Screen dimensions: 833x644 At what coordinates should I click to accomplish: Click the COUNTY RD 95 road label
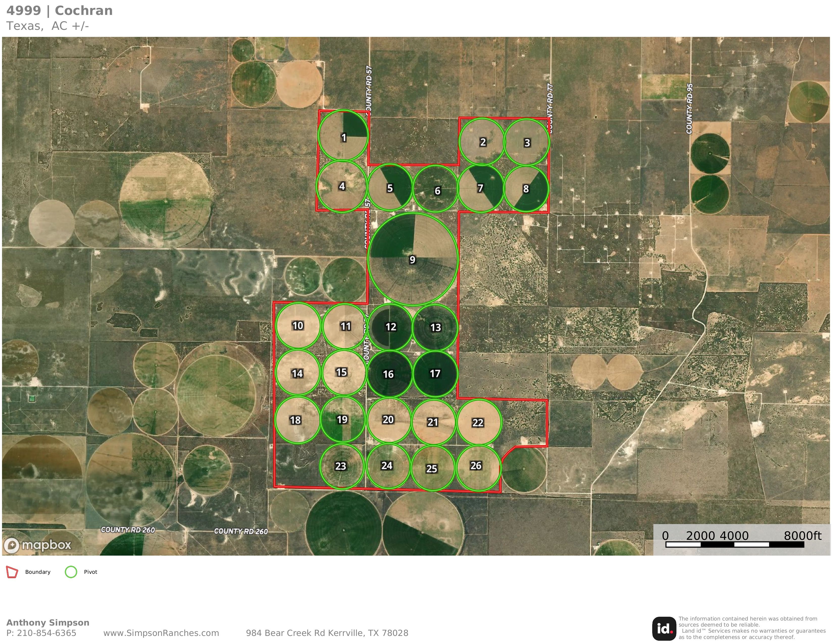coord(689,109)
